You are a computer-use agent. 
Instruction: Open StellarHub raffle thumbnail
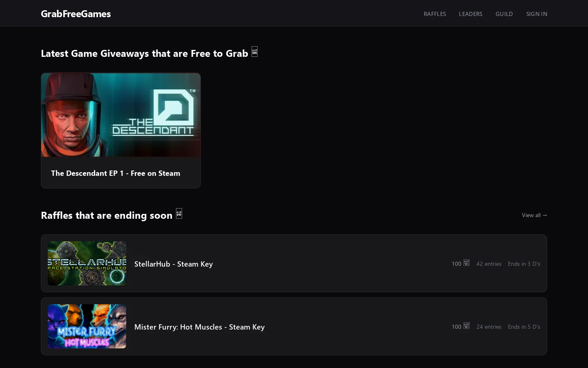pyautogui.click(x=87, y=263)
